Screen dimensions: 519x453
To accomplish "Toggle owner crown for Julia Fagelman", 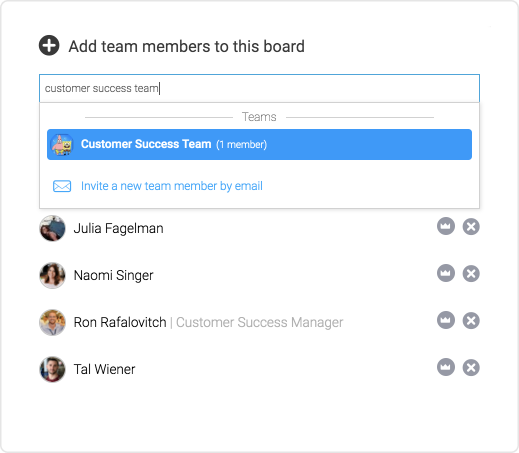I will pyautogui.click(x=446, y=227).
